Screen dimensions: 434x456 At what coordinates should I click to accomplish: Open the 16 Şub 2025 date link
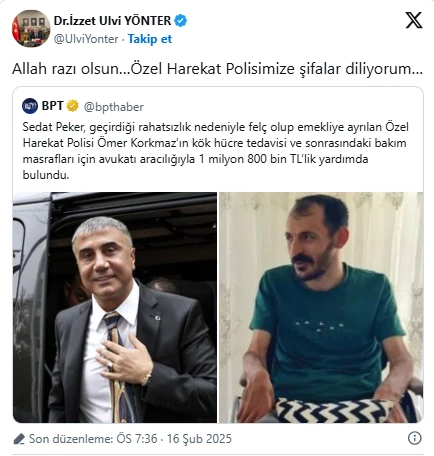[x=199, y=439]
